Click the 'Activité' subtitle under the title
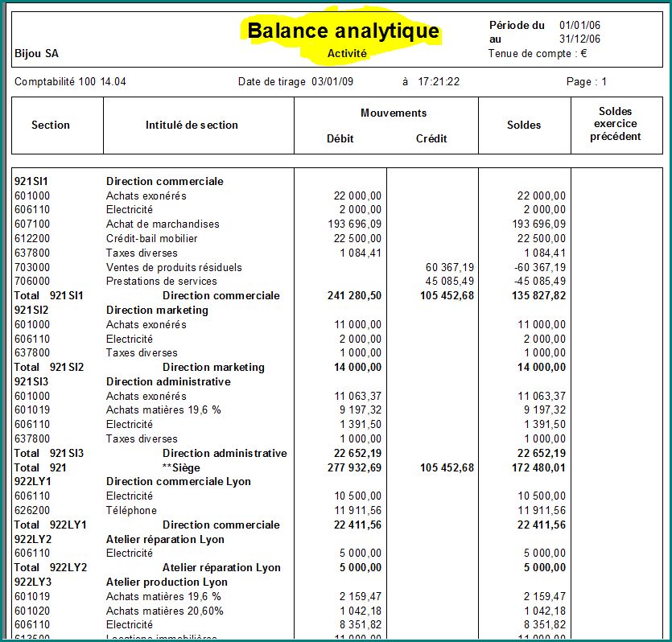Screen dimensions: 672x642 [347, 54]
